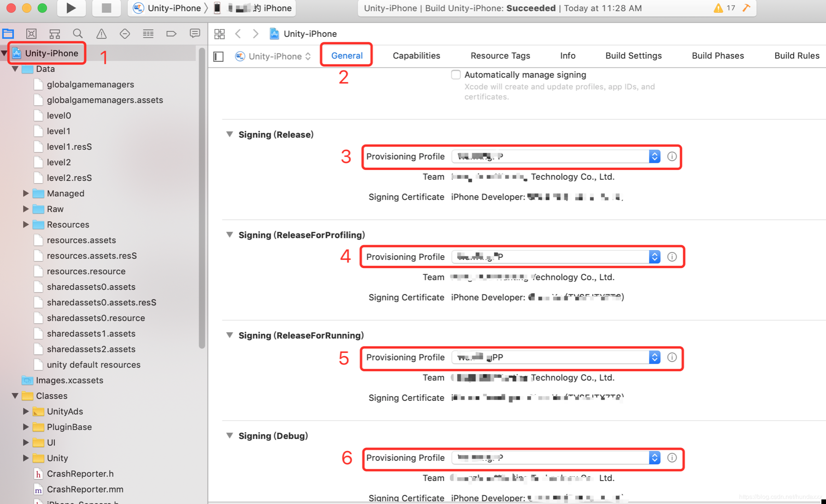Expand the PluginBase folder
This screenshot has height=504, width=826.
[26, 427]
